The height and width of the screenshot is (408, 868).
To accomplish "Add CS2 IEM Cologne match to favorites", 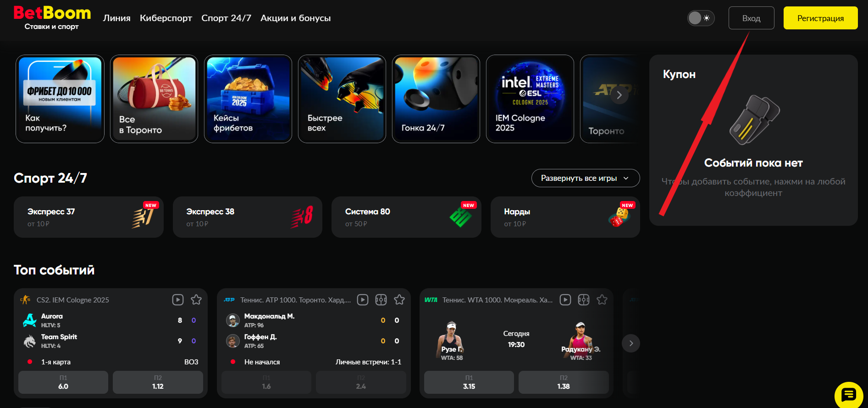I will [196, 300].
